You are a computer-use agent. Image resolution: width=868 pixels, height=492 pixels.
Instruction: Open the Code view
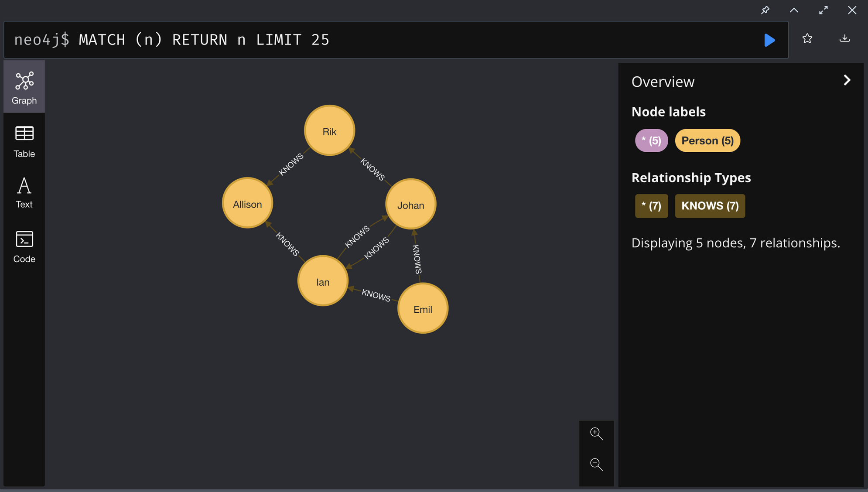(x=24, y=247)
